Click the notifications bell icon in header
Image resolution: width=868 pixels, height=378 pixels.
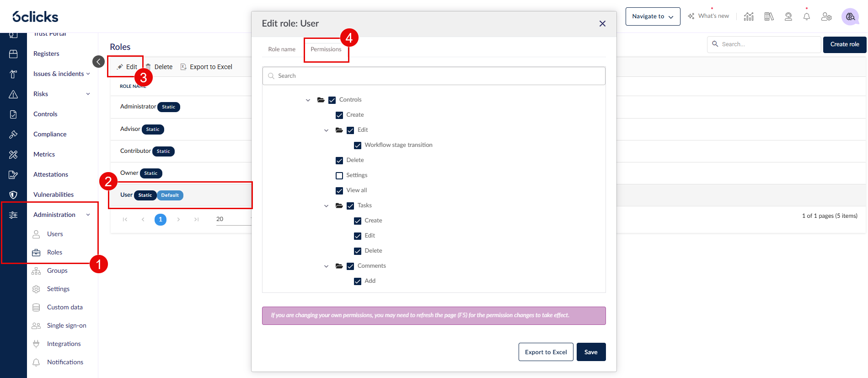(807, 16)
